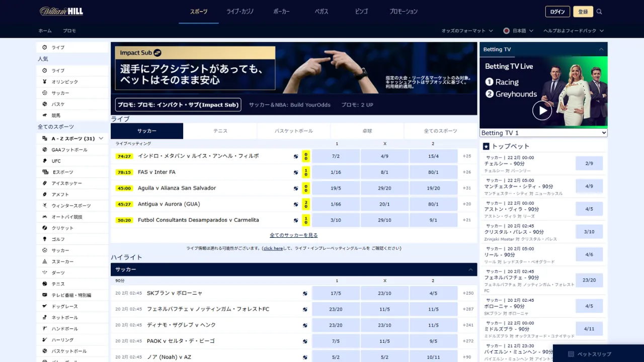Click the Japan flag language icon

point(507,31)
